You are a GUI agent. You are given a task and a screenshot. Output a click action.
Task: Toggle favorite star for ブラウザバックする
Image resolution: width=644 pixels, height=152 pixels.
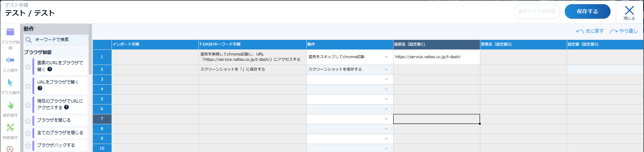[x=28, y=146]
